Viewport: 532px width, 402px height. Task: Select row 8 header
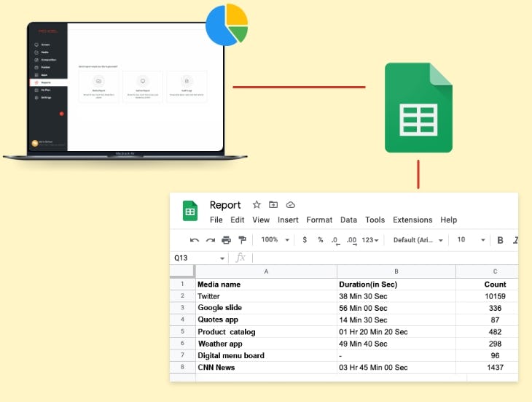182,367
